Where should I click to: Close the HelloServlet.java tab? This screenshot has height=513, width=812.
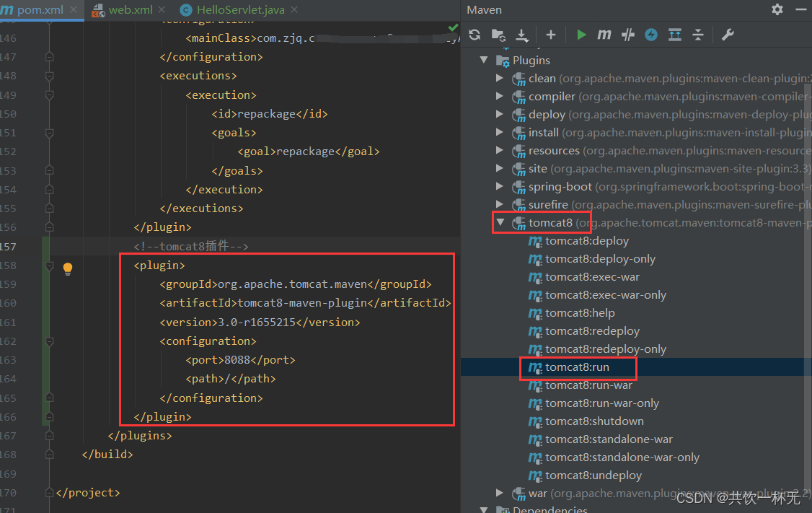[294, 9]
